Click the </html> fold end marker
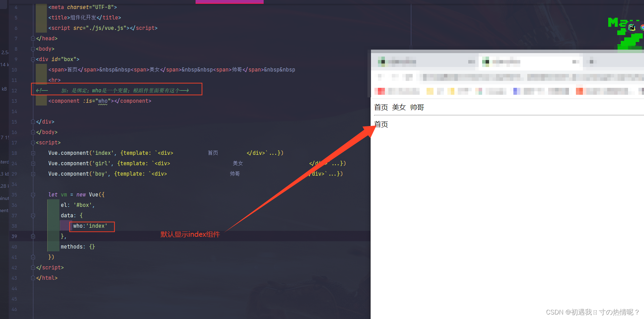The height and width of the screenshot is (319, 644). tap(33, 278)
